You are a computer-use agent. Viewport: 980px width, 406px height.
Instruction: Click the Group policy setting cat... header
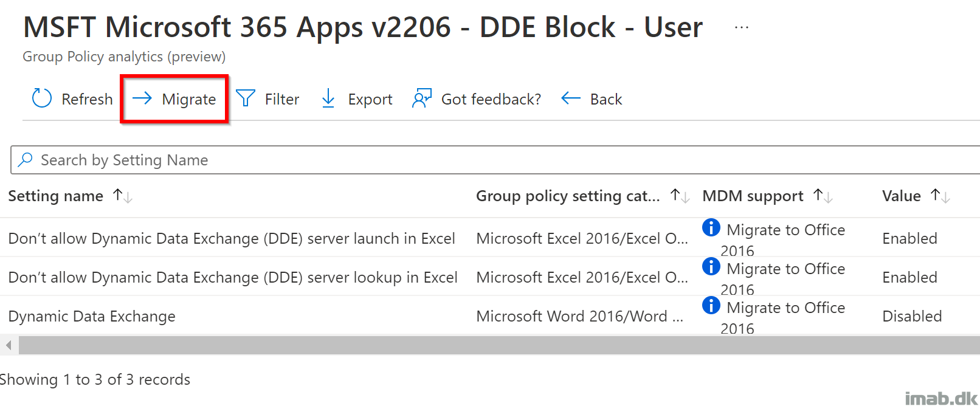[568, 196]
